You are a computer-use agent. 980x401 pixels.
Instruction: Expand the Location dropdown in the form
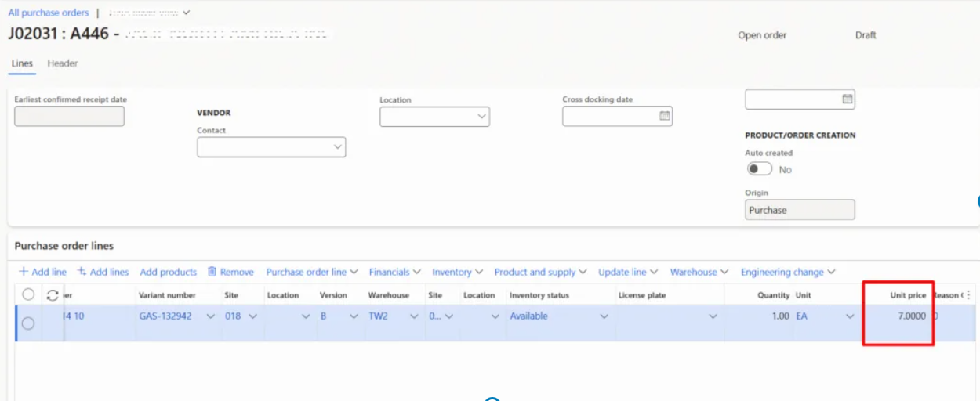pyautogui.click(x=481, y=117)
